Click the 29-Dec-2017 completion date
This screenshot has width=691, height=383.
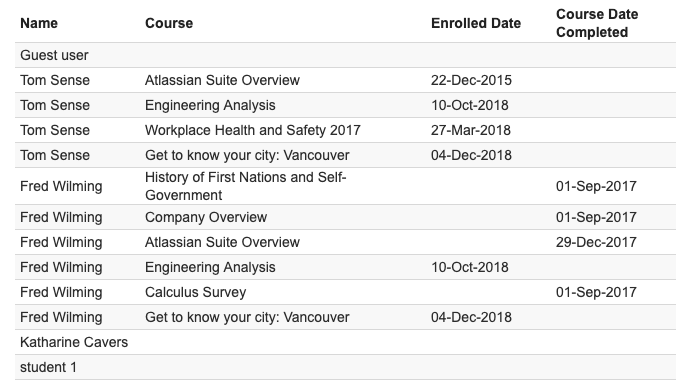[x=596, y=242]
